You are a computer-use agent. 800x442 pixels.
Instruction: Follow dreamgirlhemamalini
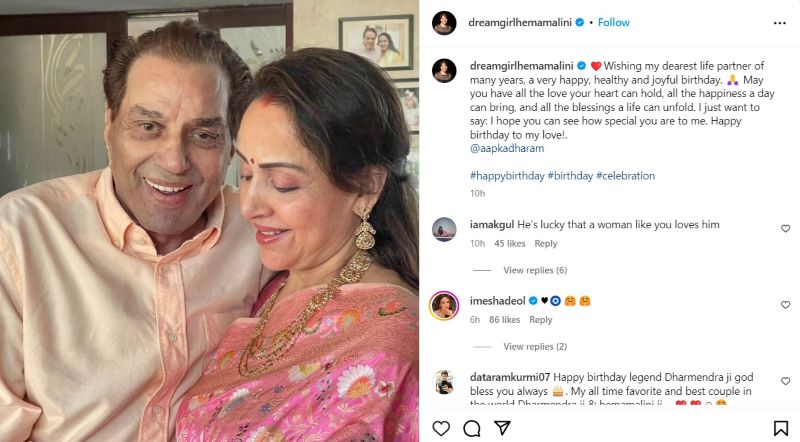point(613,22)
